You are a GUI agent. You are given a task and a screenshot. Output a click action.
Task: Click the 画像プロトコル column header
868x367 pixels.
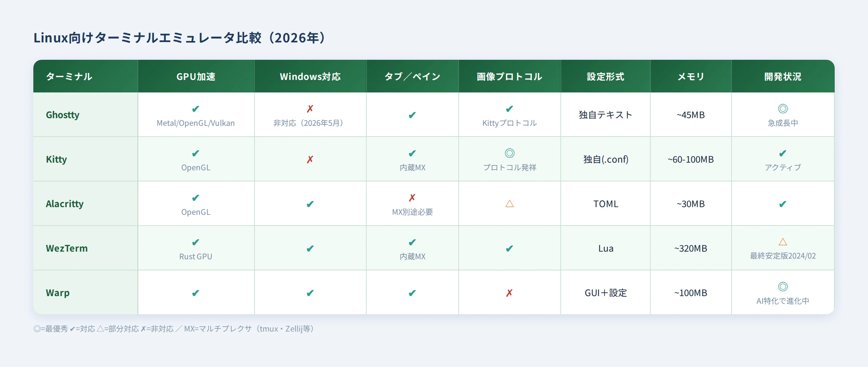(x=509, y=76)
